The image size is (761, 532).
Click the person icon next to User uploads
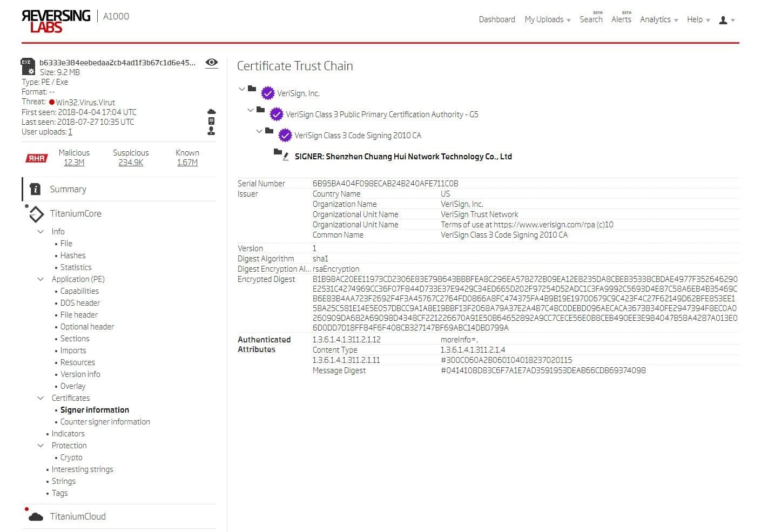pos(211,131)
